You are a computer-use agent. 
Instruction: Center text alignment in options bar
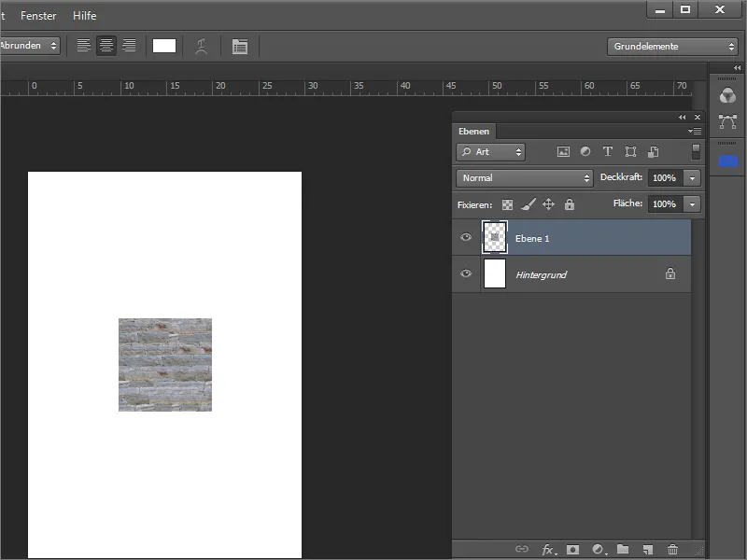106,46
